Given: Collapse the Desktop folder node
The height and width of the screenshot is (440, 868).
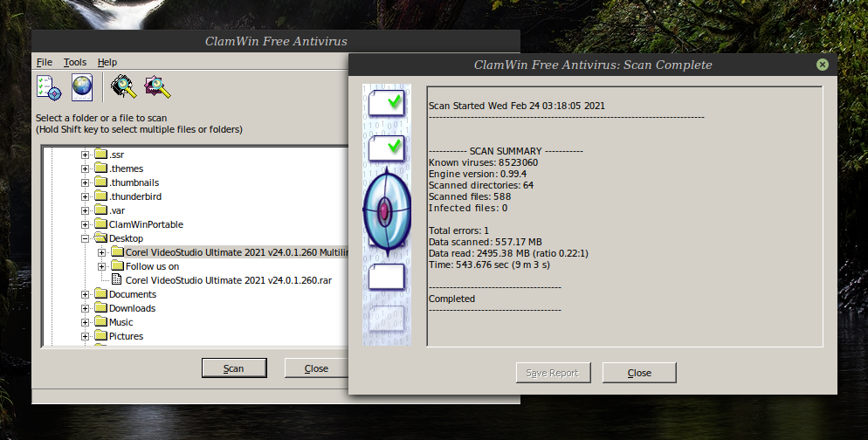Looking at the screenshot, I should pyautogui.click(x=85, y=238).
